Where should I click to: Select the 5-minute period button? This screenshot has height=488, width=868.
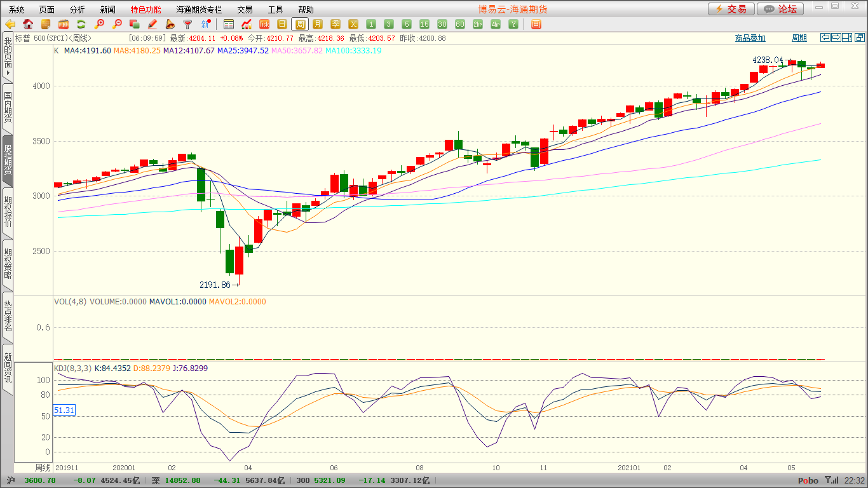(x=407, y=24)
